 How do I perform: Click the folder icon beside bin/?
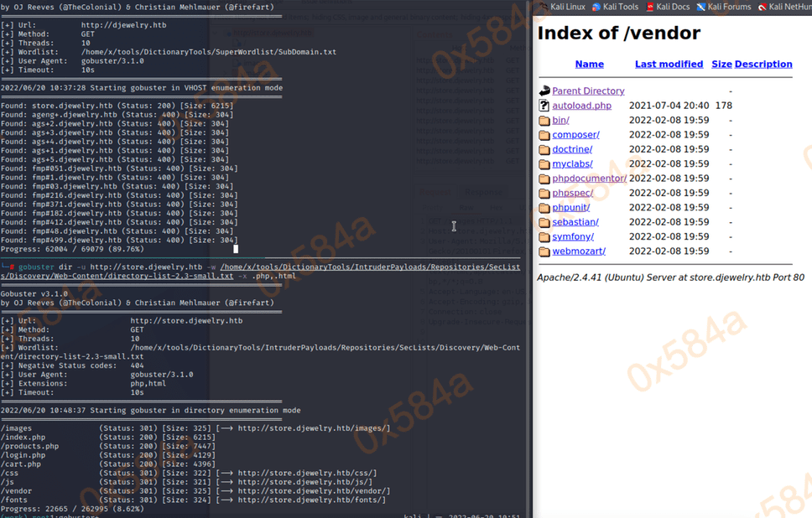544,121
